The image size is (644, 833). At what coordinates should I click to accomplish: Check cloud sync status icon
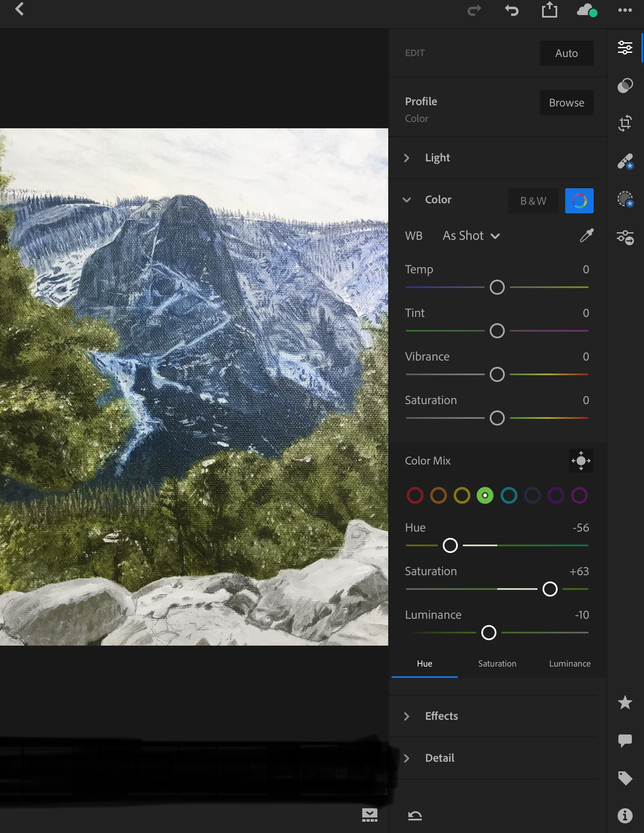[587, 10]
